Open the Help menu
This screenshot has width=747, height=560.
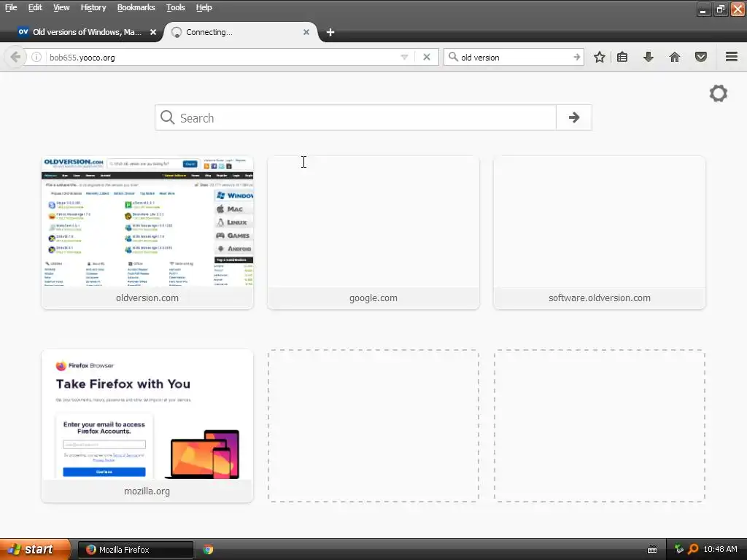[204, 7]
